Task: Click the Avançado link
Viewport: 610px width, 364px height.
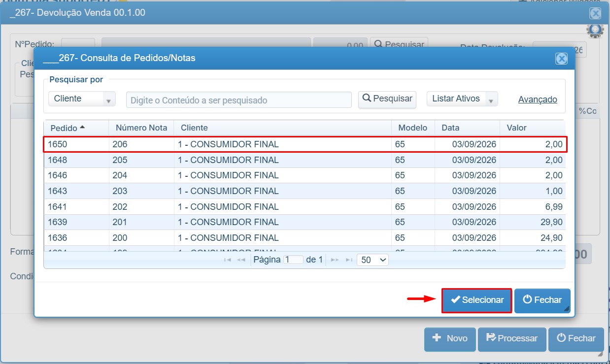Action: [538, 99]
